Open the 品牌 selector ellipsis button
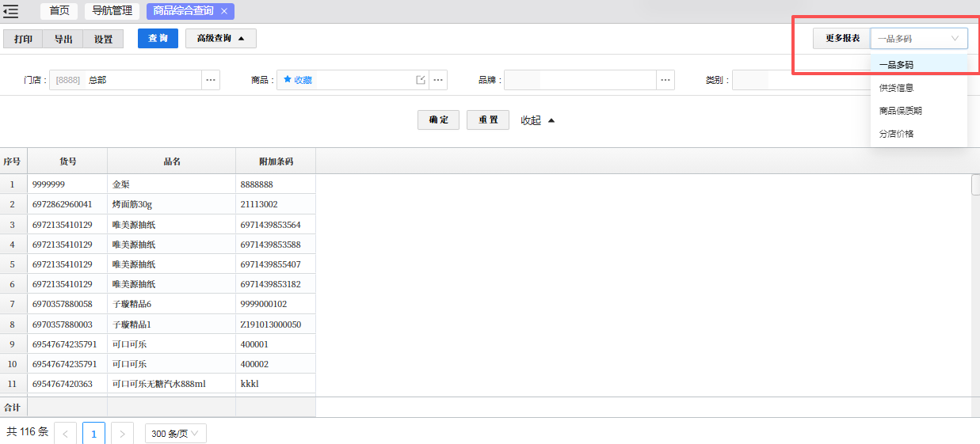The height and width of the screenshot is (444, 980). click(665, 80)
